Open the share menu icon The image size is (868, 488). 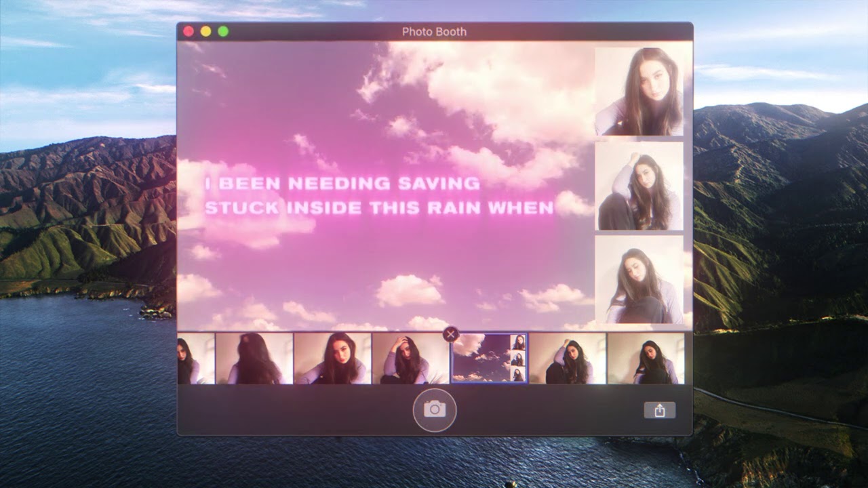tap(659, 410)
